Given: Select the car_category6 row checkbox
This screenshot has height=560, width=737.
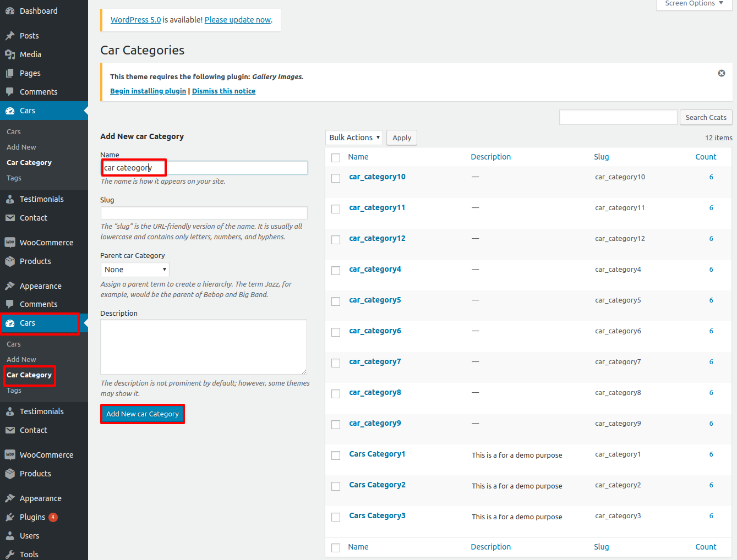Looking at the screenshot, I should (x=336, y=332).
